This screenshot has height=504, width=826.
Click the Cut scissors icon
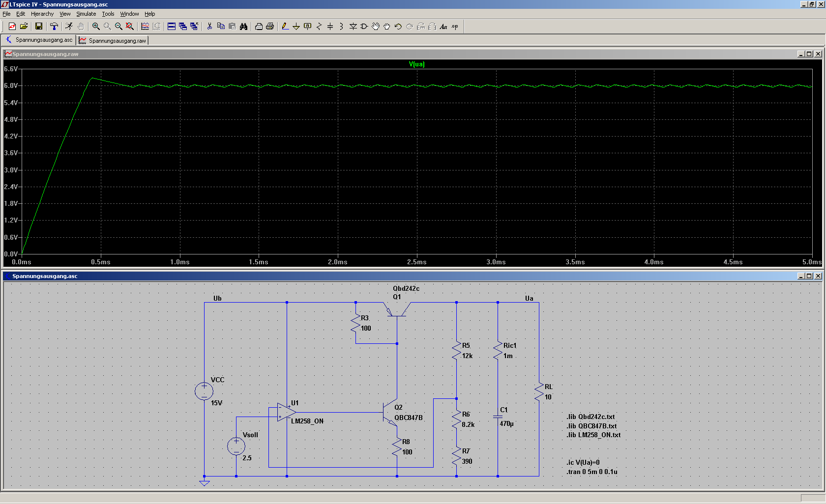point(209,27)
